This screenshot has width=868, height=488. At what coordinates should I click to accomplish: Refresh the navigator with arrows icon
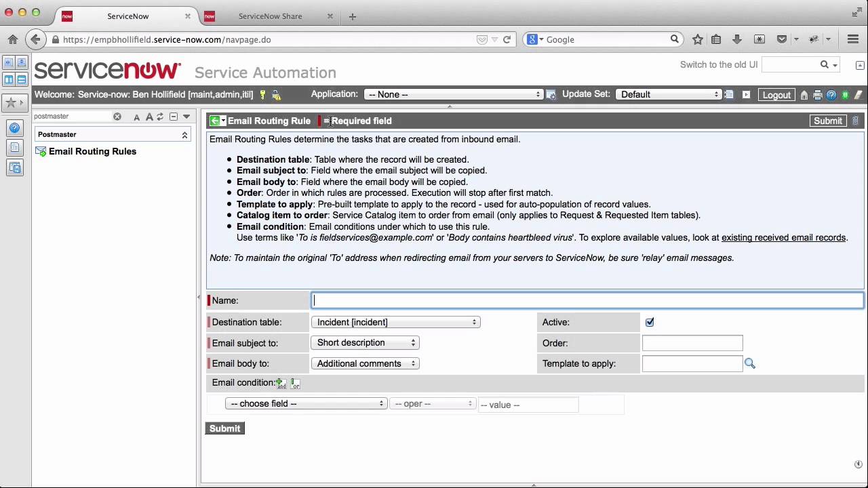click(x=160, y=117)
